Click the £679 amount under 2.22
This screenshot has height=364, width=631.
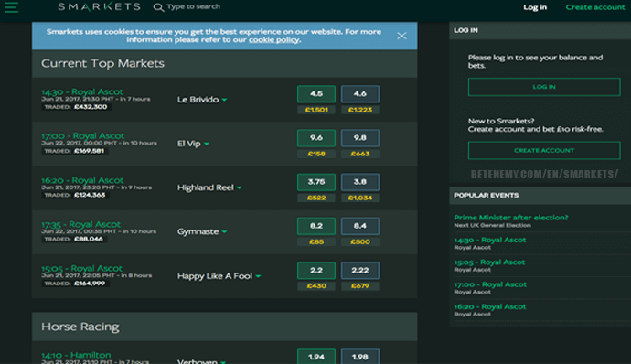(x=359, y=286)
